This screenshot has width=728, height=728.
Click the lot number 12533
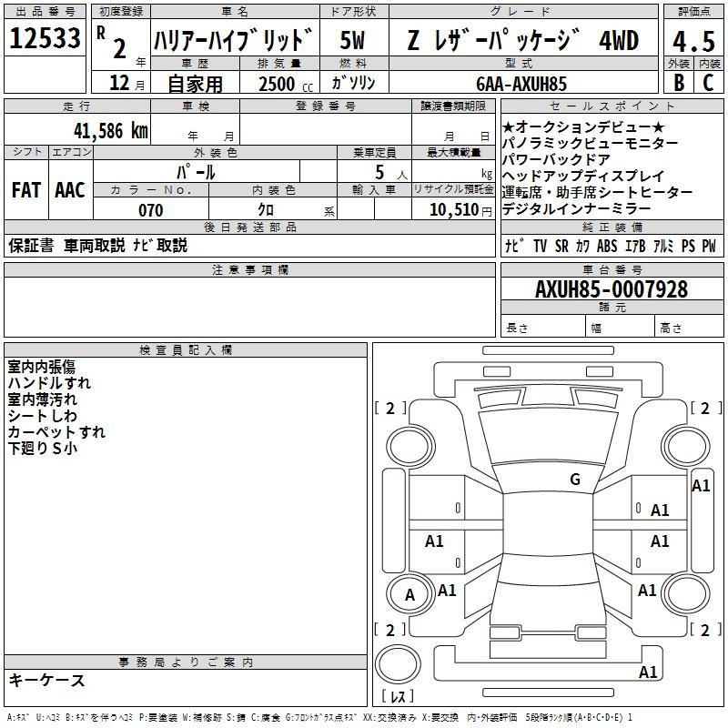[x=45, y=39]
